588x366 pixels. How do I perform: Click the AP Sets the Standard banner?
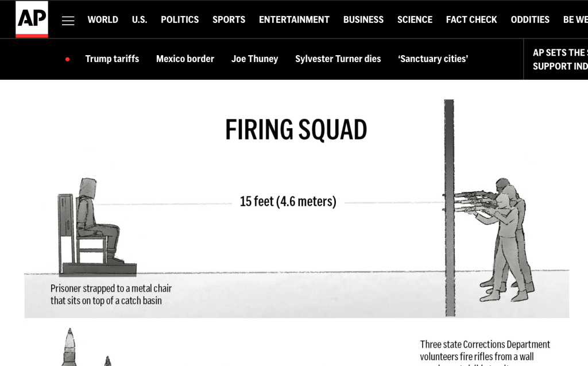click(559, 59)
